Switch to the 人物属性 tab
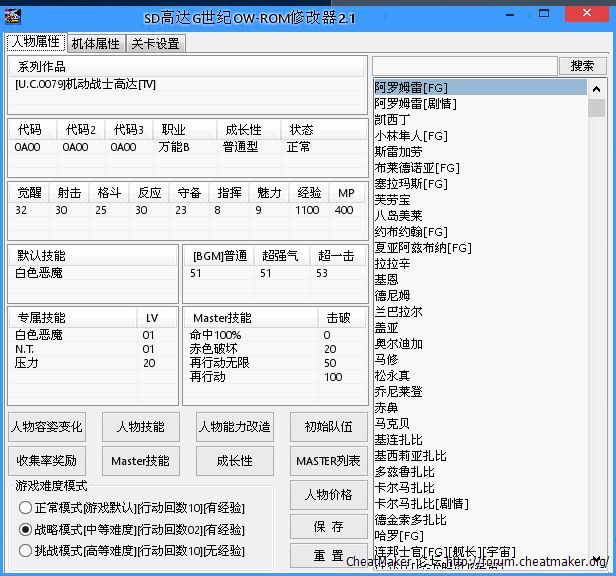Screen dimensions: 616x576 pos(36,43)
